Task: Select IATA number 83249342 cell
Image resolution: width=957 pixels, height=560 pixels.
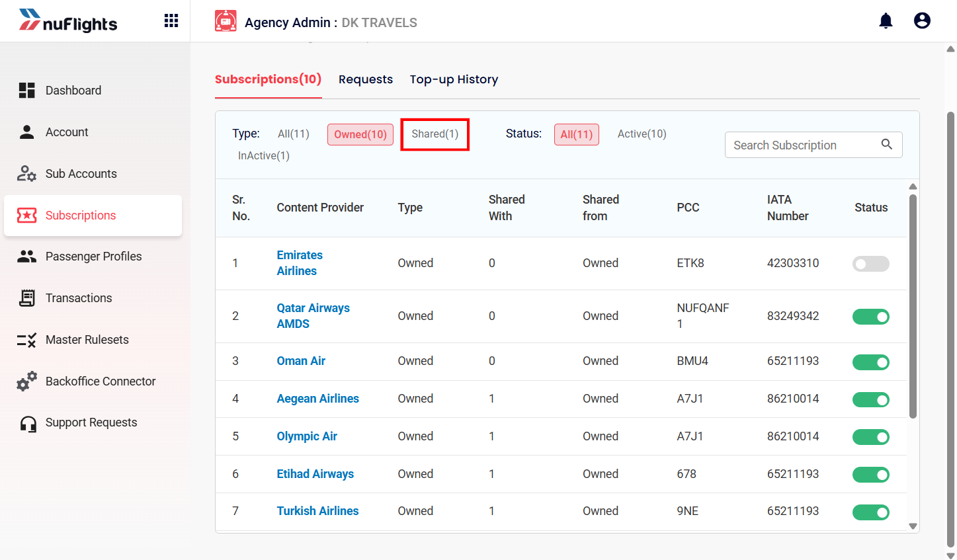Action: 793,316
